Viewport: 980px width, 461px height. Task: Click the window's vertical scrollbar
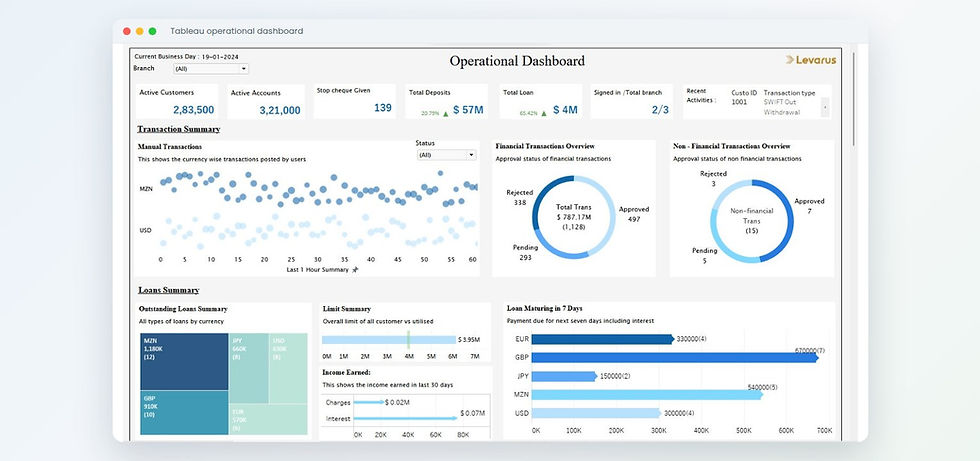[854, 100]
